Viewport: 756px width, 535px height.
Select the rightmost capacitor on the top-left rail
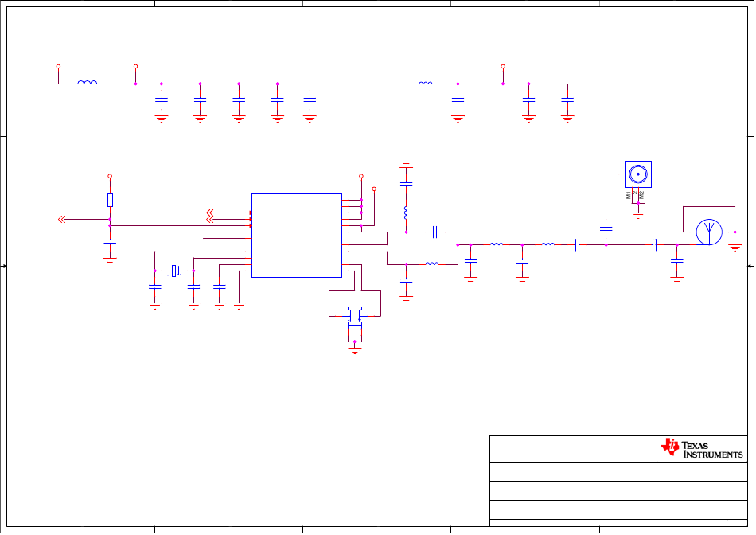[310, 100]
